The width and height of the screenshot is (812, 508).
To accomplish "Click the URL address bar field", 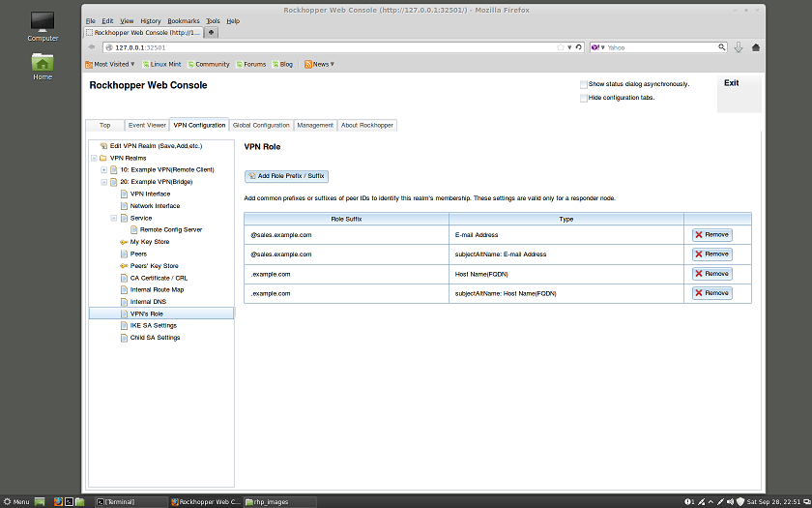I will (329, 46).
